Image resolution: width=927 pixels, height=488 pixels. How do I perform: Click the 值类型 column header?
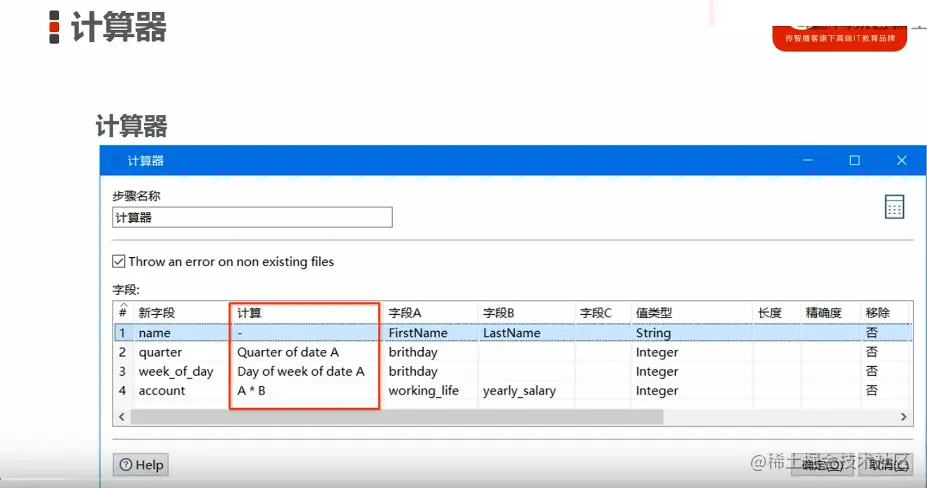pos(654,313)
